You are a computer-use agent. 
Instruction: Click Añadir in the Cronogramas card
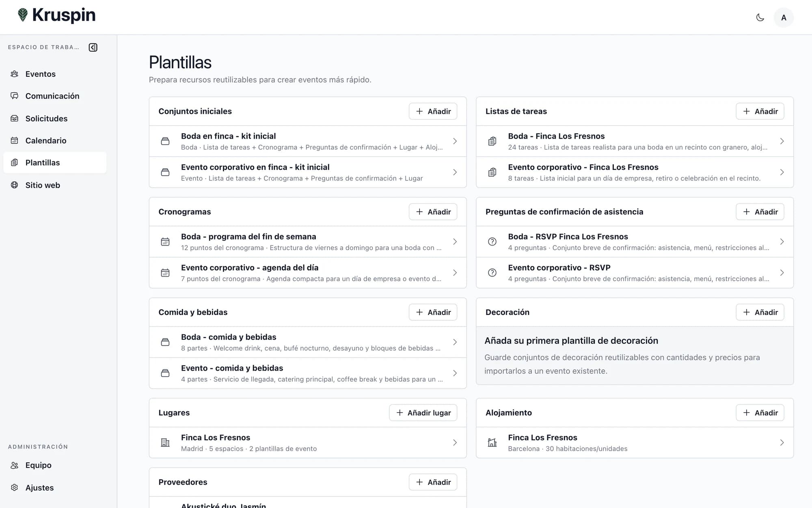point(433,212)
